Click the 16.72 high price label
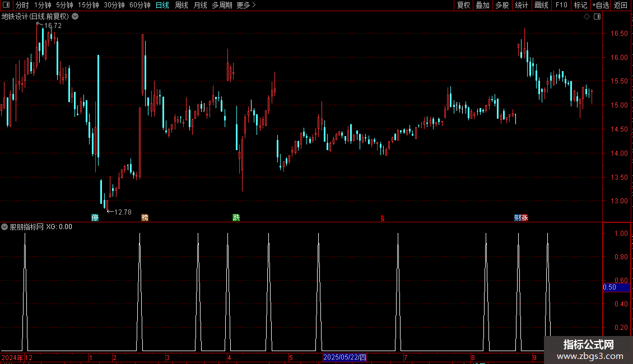 53,26
